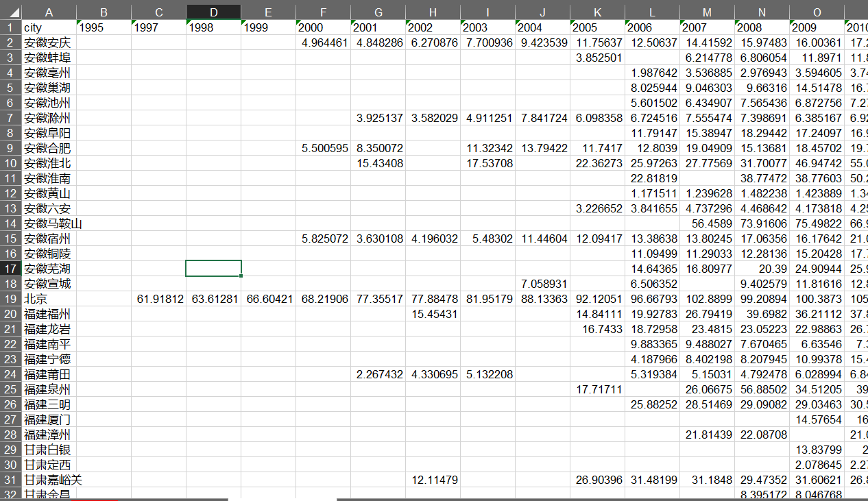Click the cell with value 63.61281
This screenshot has width=868, height=501.
(213, 299)
